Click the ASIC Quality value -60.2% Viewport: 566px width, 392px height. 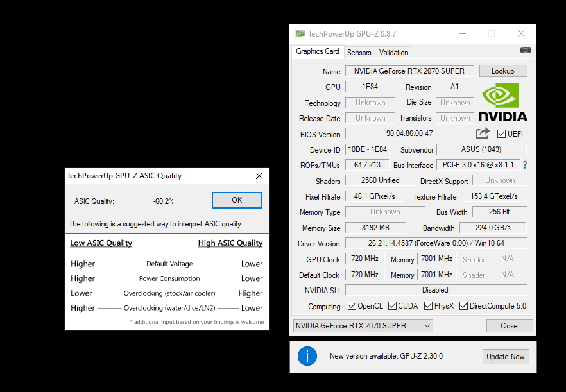[164, 201]
